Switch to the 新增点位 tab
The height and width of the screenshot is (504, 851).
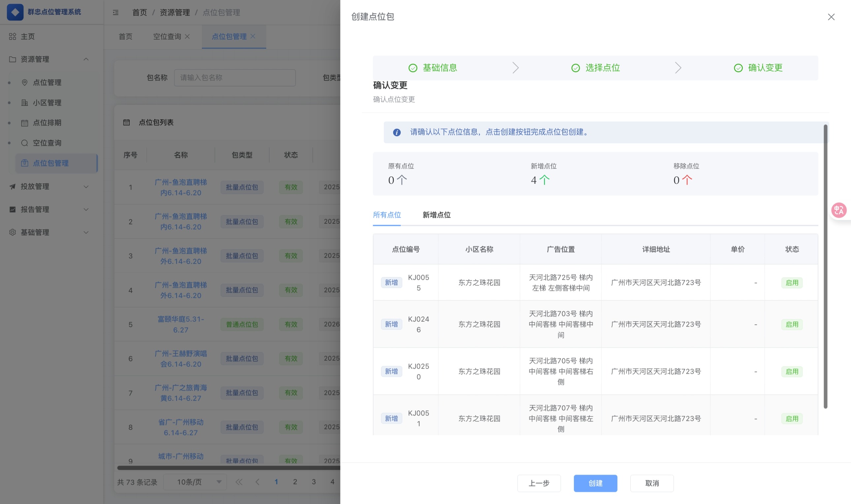click(436, 215)
